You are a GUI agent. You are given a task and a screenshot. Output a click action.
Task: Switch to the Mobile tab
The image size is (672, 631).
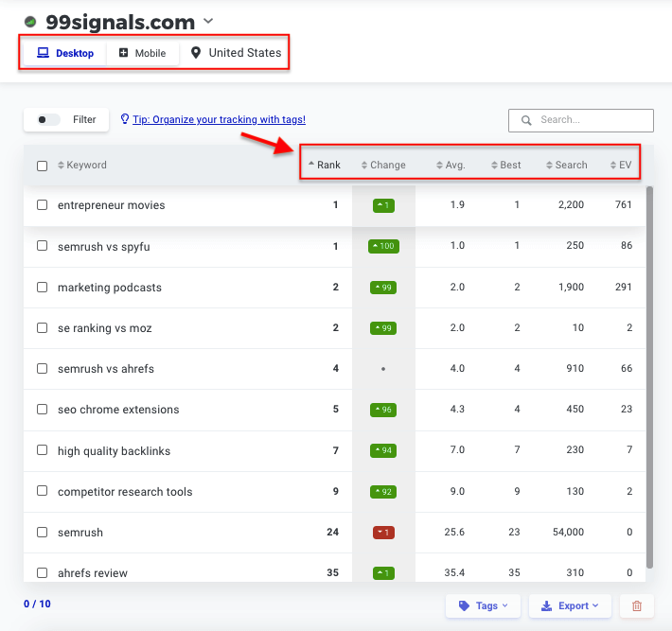(x=142, y=53)
